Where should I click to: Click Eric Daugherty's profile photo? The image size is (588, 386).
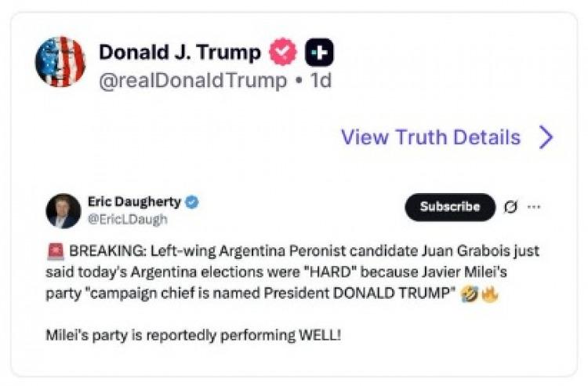click(64, 210)
